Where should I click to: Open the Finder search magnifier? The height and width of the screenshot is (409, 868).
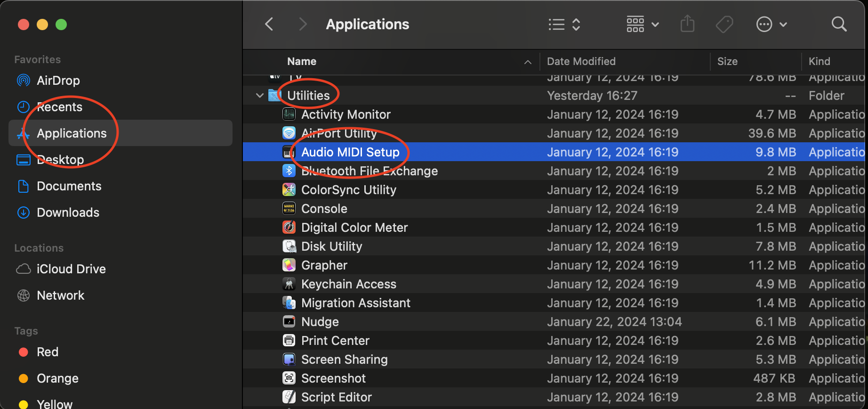(839, 24)
